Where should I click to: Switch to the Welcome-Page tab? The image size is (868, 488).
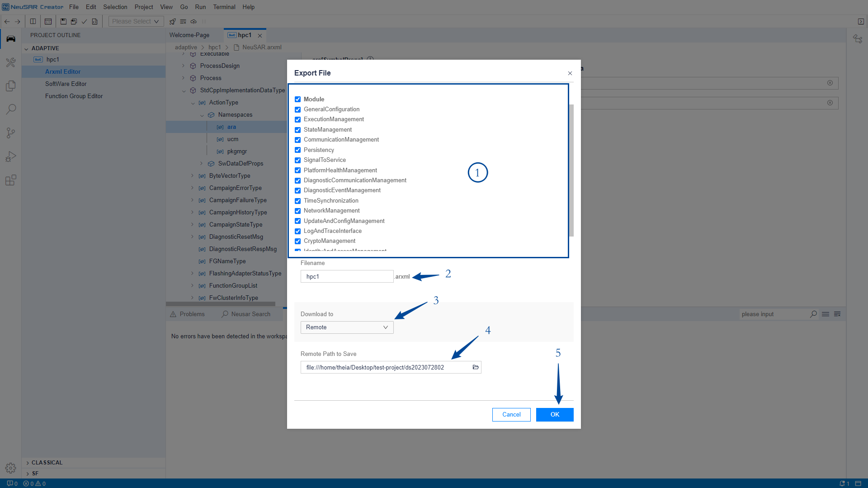click(x=189, y=35)
